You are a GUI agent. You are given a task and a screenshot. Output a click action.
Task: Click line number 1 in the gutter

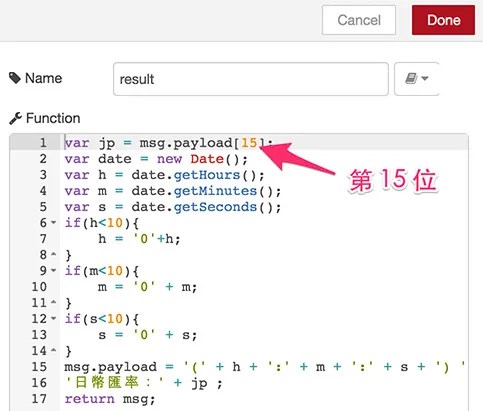click(43, 143)
